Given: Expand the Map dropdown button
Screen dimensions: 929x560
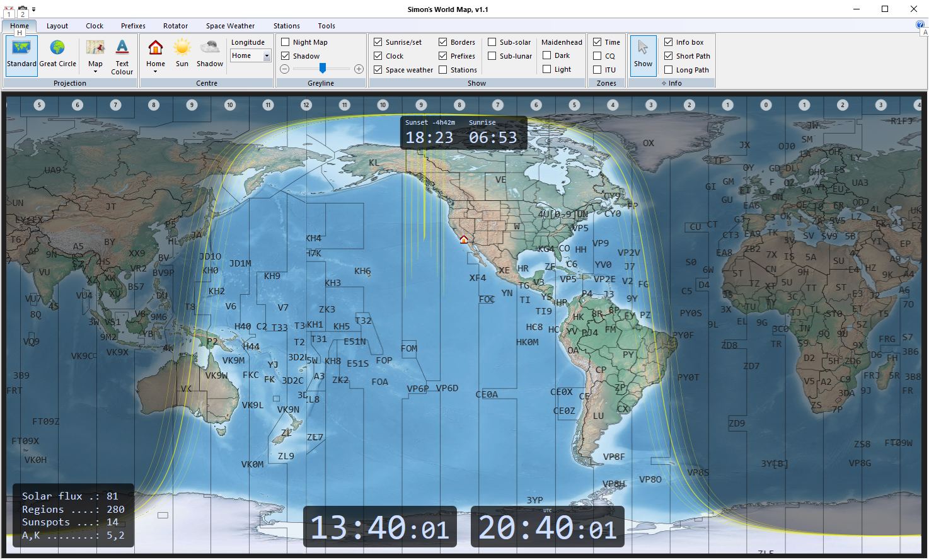Looking at the screenshot, I should coord(95,71).
